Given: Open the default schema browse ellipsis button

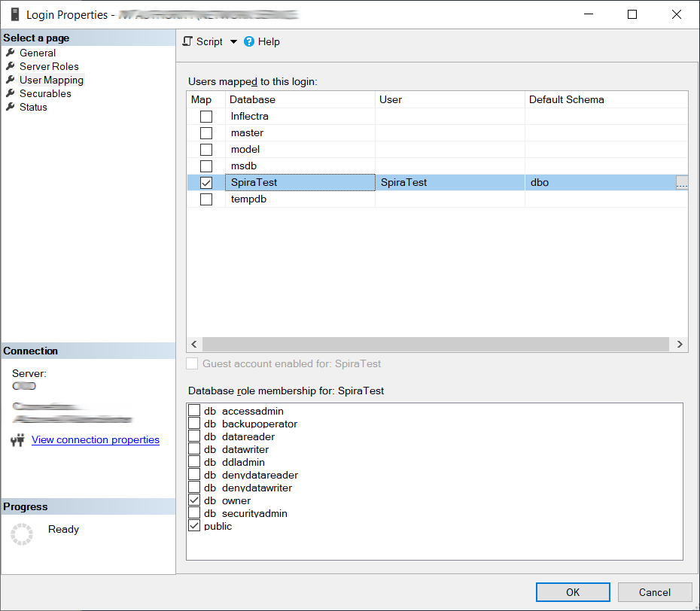Looking at the screenshot, I should 681,183.
